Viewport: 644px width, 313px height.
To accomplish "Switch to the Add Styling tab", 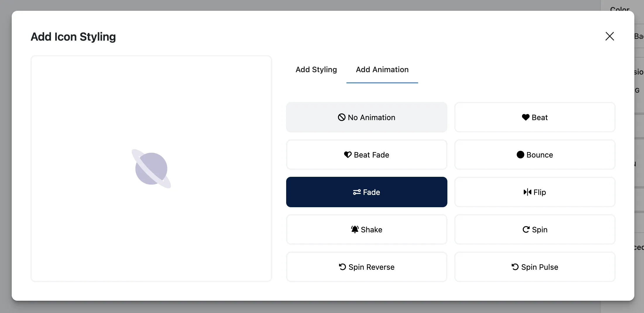I will (x=316, y=70).
